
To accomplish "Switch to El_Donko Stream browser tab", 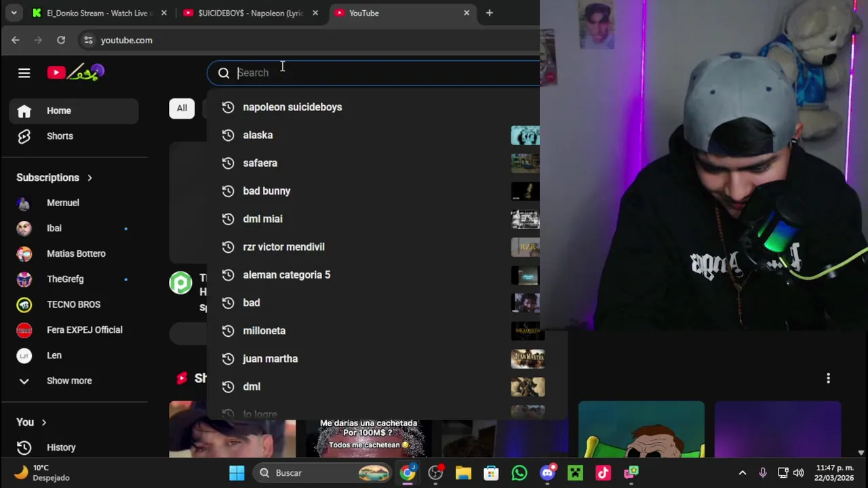I will (98, 13).
